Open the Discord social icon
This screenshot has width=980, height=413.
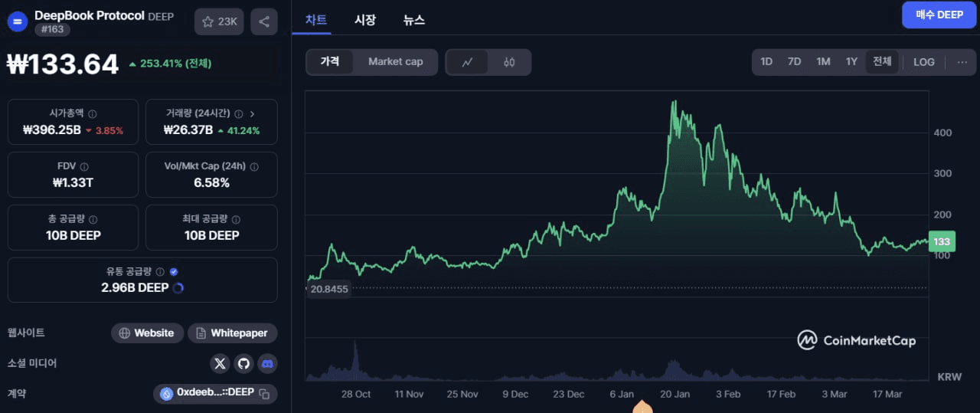266,363
